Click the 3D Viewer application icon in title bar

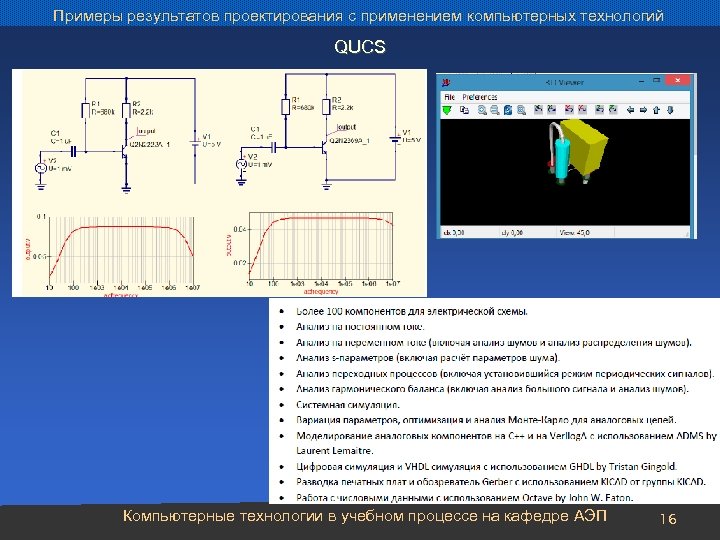point(446,83)
